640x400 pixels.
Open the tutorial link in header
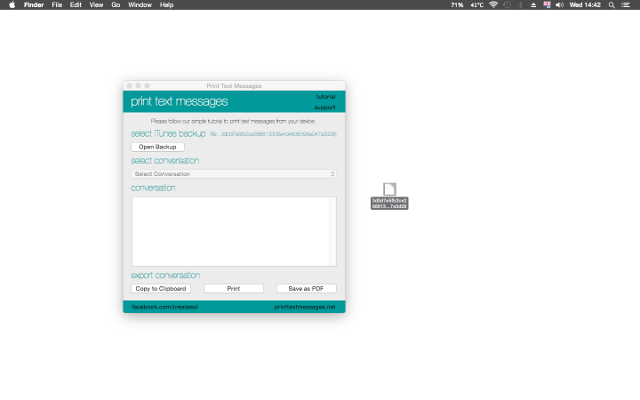(x=325, y=97)
